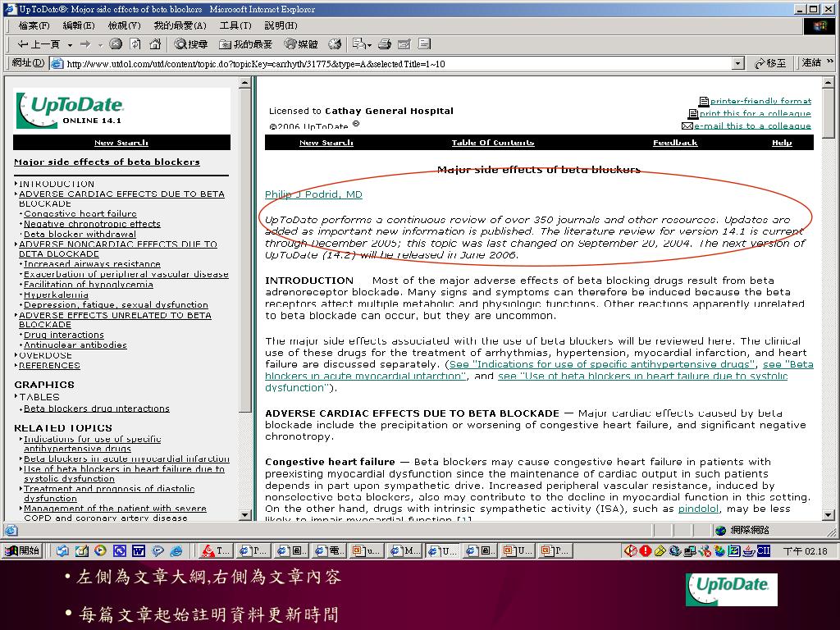Click left pane scrollbar up arrow
Image resolution: width=840 pixels, height=630 pixels.
pyautogui.click(x=244, y=83)
